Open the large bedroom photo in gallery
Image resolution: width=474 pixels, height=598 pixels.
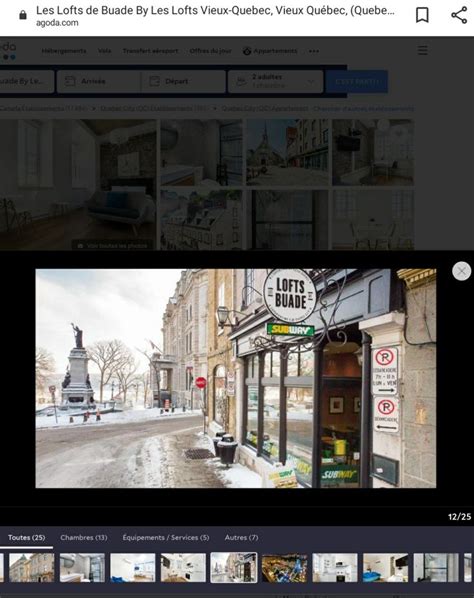pos(78,185)
